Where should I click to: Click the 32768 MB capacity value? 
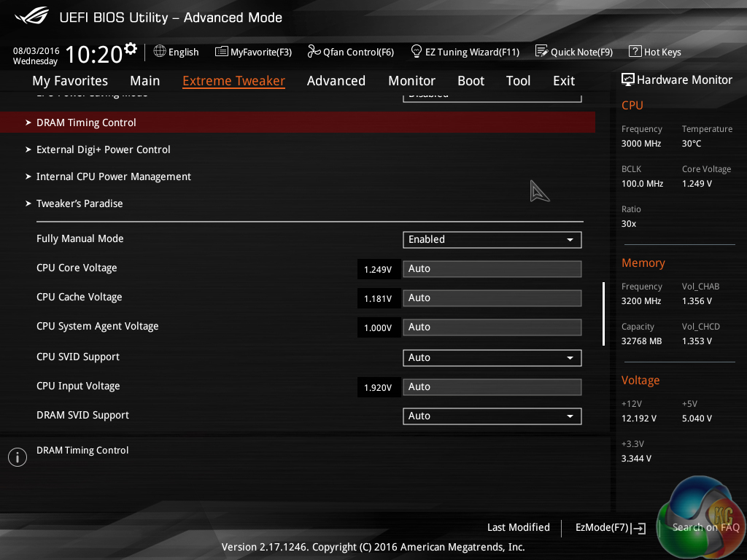(641, 341)
